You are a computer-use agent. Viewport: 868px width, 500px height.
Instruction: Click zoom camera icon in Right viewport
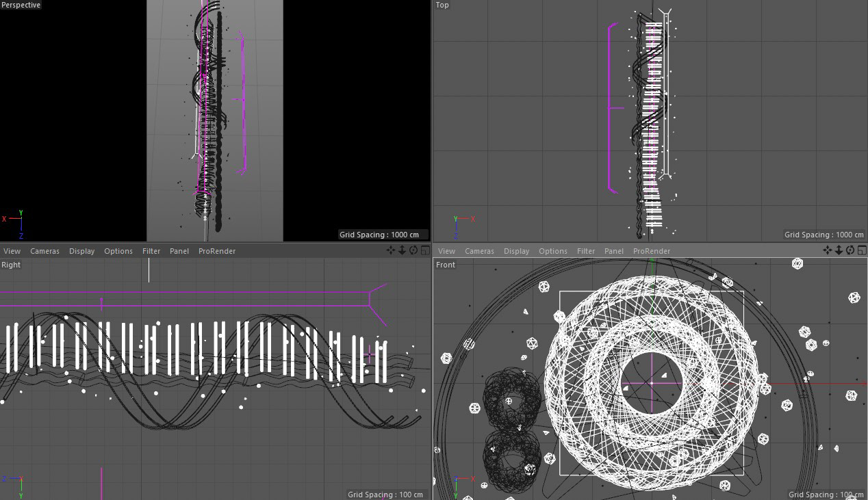(402, 250)
